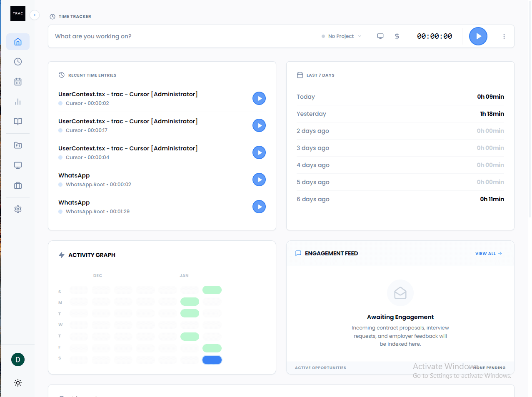Open the Calendar view in the sidebar
Screen dimensions: 532x397
click(18, 81)
